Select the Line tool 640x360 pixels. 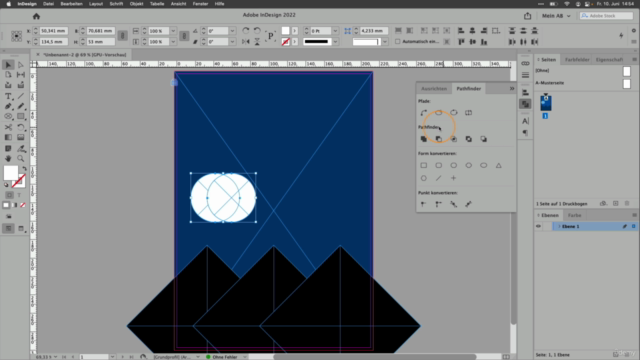click(x=21, y=96)
